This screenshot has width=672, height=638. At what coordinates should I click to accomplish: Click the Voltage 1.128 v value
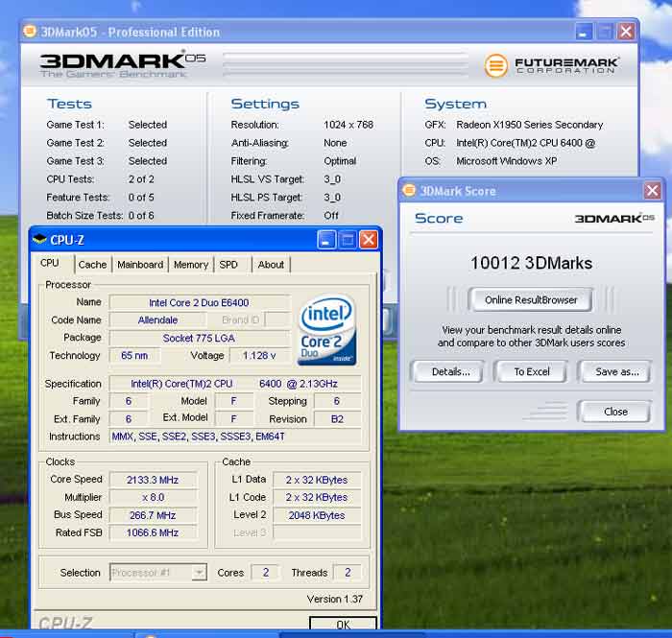[x=259, y=355]
